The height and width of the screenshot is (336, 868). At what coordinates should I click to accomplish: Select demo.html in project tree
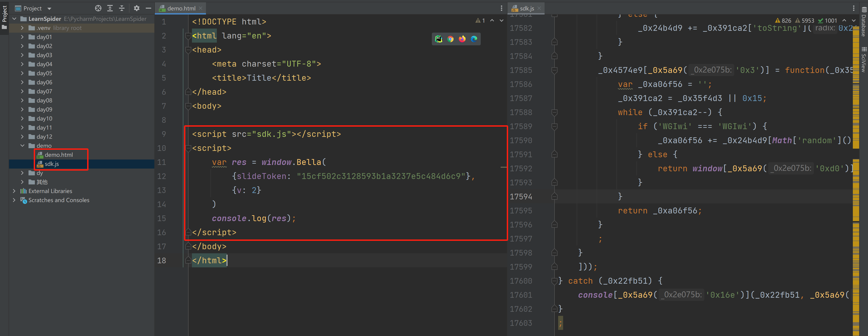(x=59, y=155)
